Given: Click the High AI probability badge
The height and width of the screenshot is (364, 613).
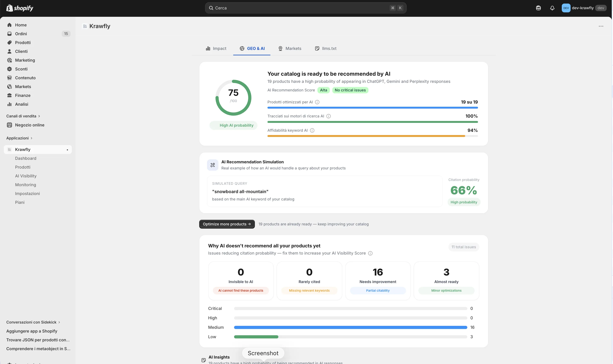Looking at the screenshot, I should (x=233, y=125).
